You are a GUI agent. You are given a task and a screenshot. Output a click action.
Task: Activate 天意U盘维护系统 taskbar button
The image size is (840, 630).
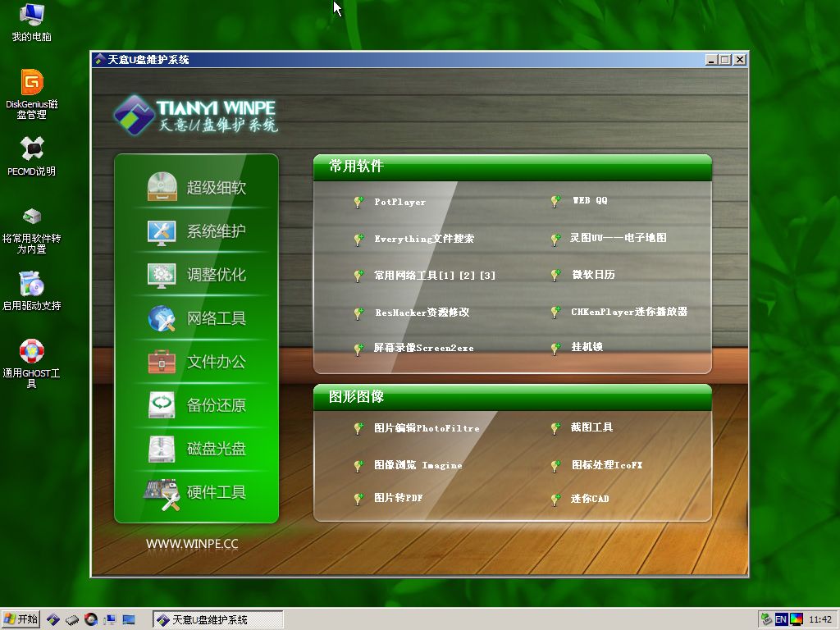217,620
